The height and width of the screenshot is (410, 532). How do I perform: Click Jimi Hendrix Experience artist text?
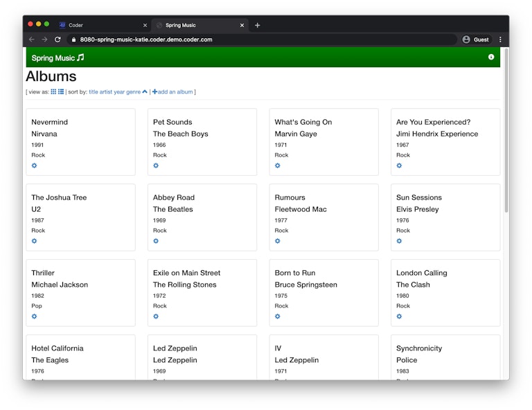437,134
